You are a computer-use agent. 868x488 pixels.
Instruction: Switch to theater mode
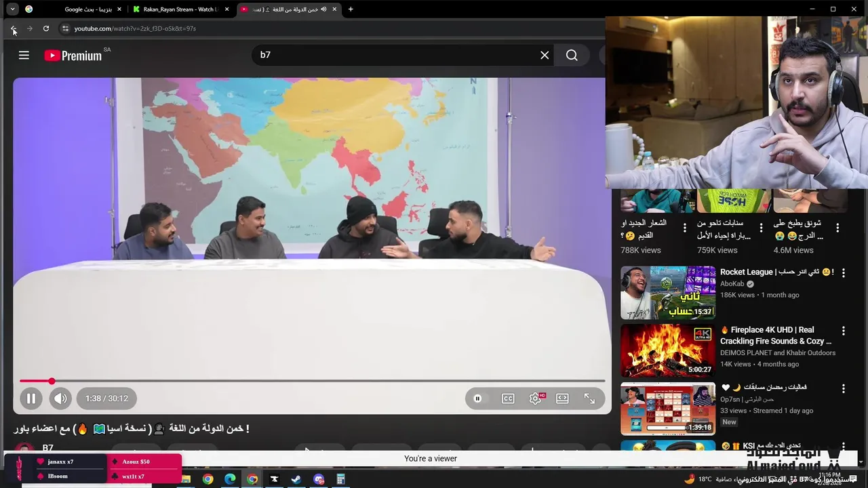562,399
